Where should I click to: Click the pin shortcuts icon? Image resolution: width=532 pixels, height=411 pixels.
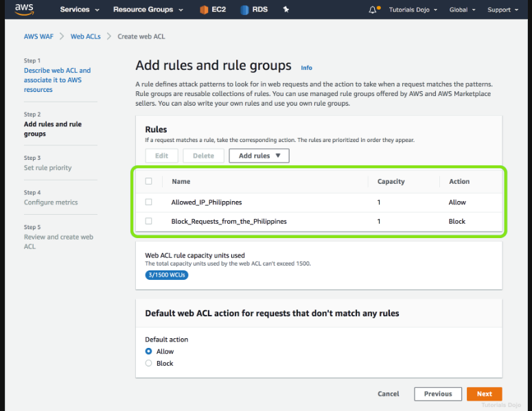(286, 10)
